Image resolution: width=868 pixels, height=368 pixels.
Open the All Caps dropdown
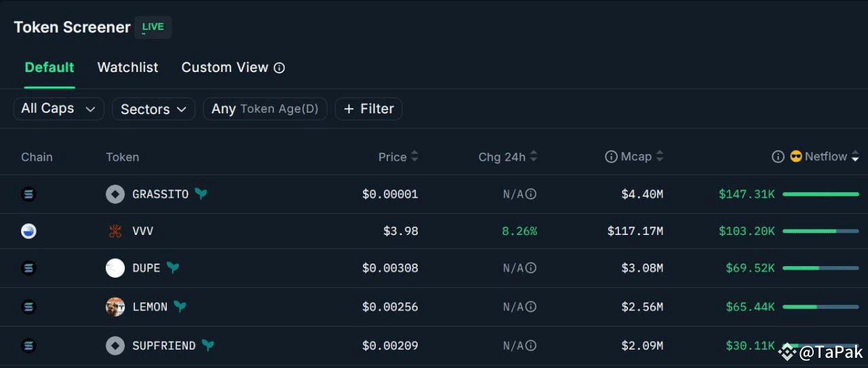[x=58, y=109]
